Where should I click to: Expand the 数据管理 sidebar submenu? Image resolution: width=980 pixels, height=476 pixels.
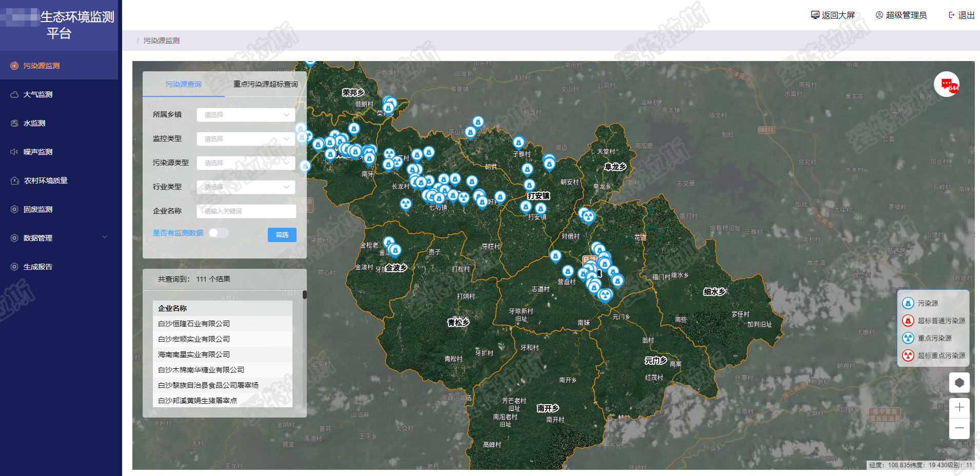(x=59, y=238)
